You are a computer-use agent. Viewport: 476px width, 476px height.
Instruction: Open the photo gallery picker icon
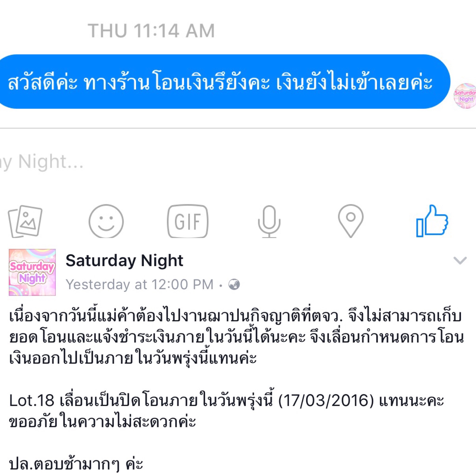[x=25, y=221]
